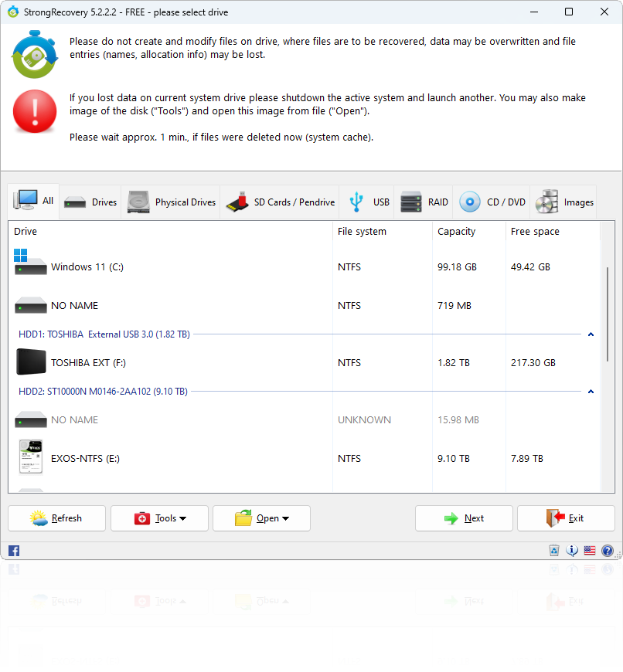Click the Refresh button

pos(56,518)
